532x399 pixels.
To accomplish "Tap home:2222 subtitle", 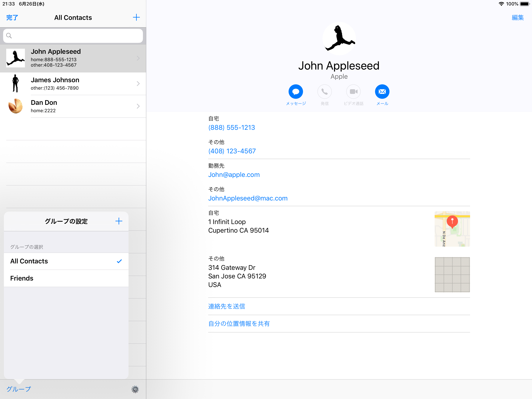I will pos(43,111).
